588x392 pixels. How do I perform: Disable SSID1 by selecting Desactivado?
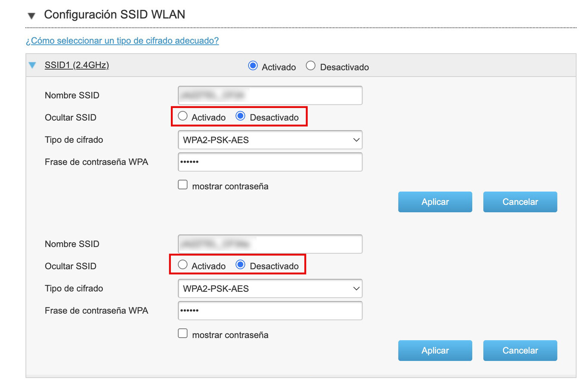[310, 66]
